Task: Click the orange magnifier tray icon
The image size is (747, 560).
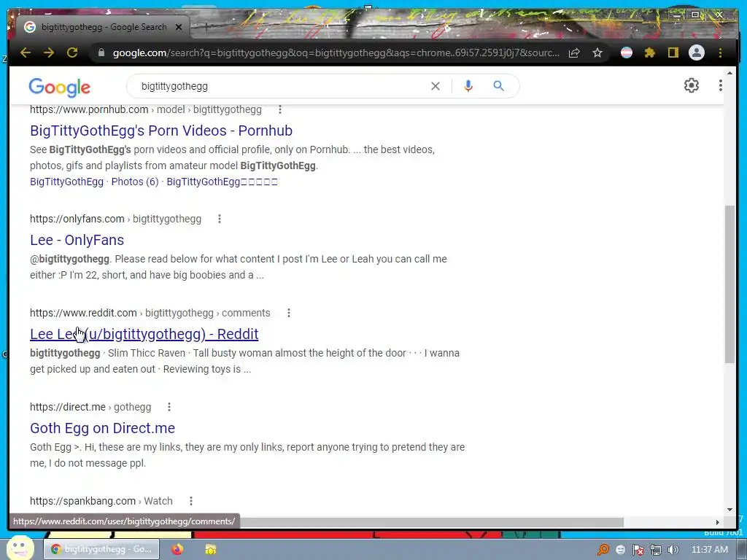Action: pyautogui.click(x=603, y=550)
